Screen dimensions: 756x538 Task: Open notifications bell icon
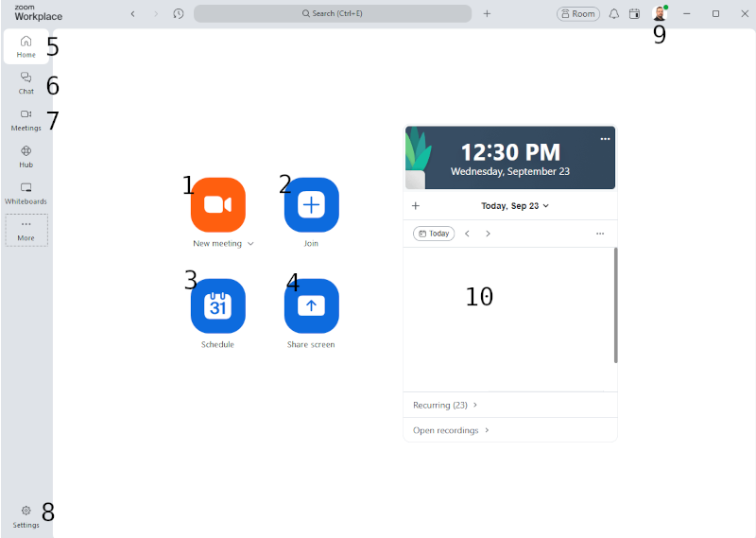(x=613, y=13)
